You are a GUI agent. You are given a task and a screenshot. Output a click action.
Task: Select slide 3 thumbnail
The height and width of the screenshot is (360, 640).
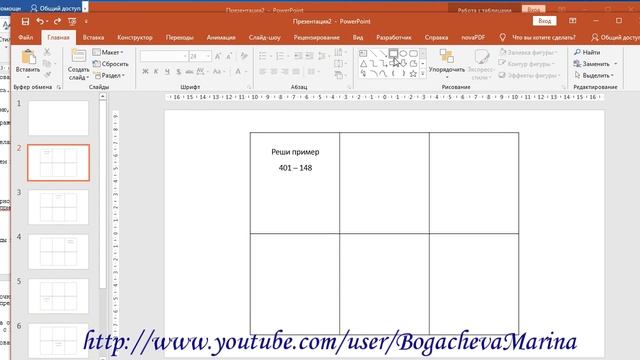pos(58,207)
